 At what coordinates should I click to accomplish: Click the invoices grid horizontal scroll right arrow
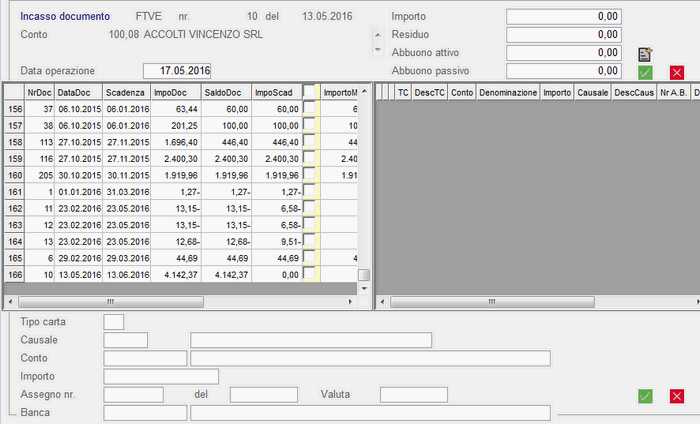point(350,302)
